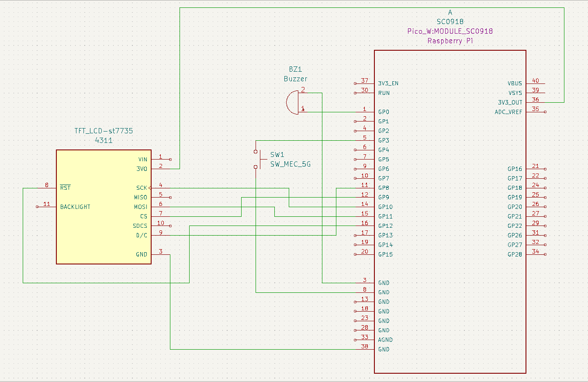Select the BZ1 buzzer symbol graphic
This screenshot has width=588, height=382.
pos(292,102)
